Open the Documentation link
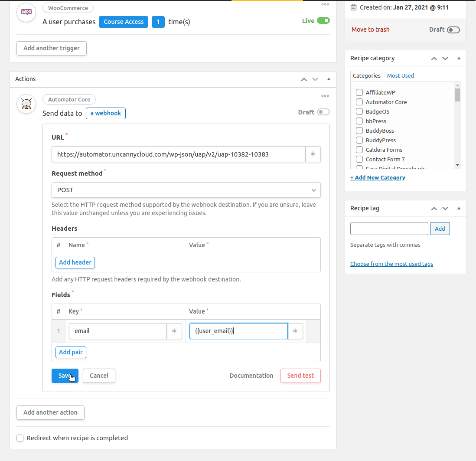476x461 pixels. pyautogui.click(x=251, y=376)
